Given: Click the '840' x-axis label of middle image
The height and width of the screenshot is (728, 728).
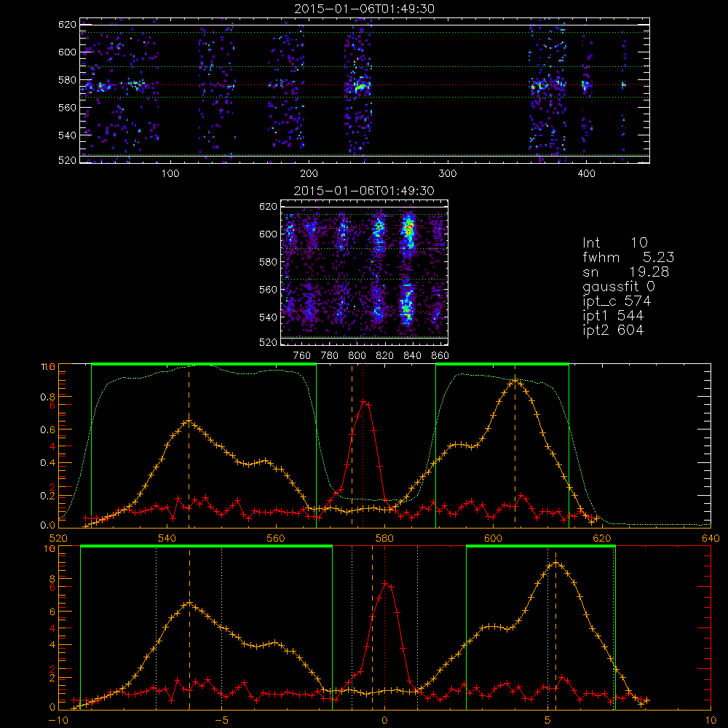Looking at the screenshot, I should 412,356.
